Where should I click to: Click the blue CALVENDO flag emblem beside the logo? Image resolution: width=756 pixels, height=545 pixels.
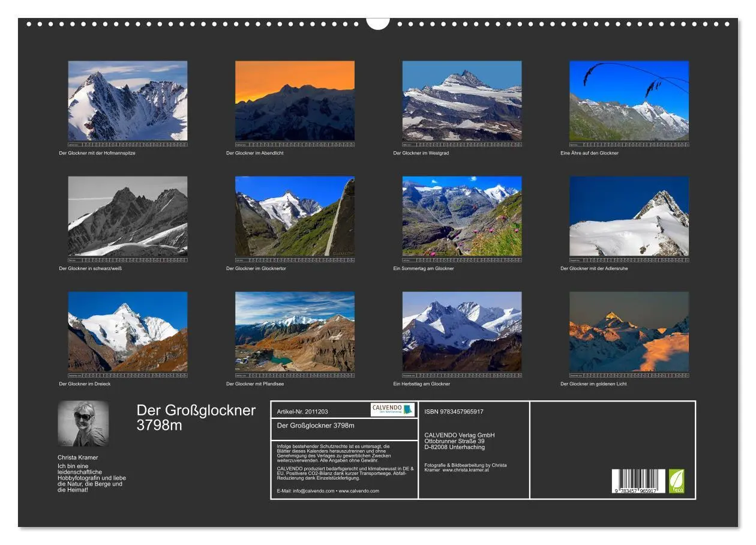407,411
